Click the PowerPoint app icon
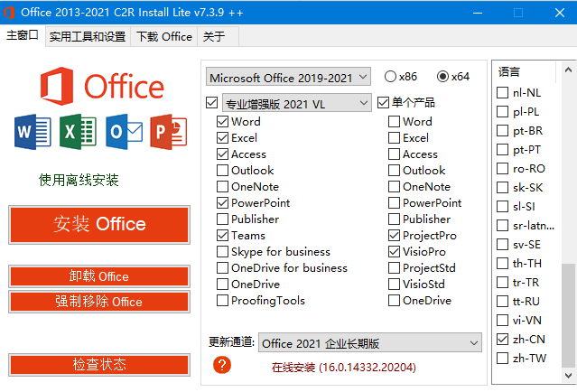The height and width of the screenshot is (392, 577). point(169,132)
